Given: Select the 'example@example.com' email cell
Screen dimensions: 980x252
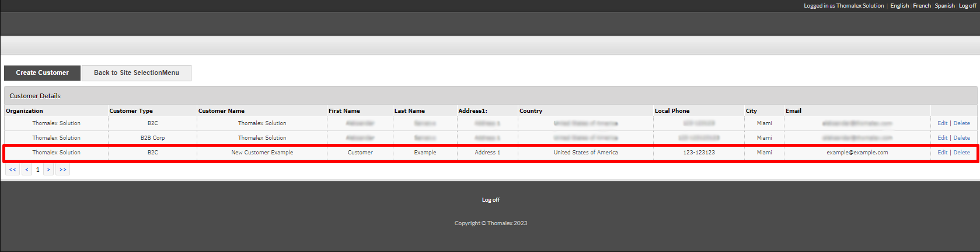Looking at the screenshot, I should point(857,153).
